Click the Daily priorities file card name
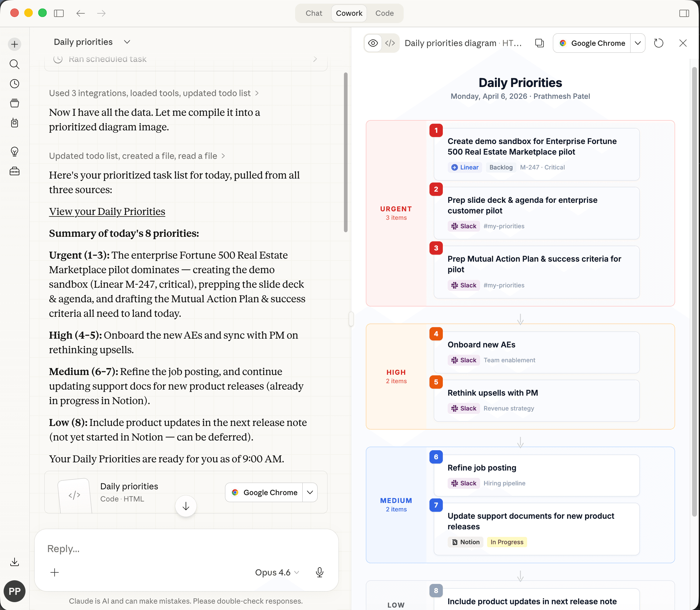700x610 pixels. click(x=130, y=486)
